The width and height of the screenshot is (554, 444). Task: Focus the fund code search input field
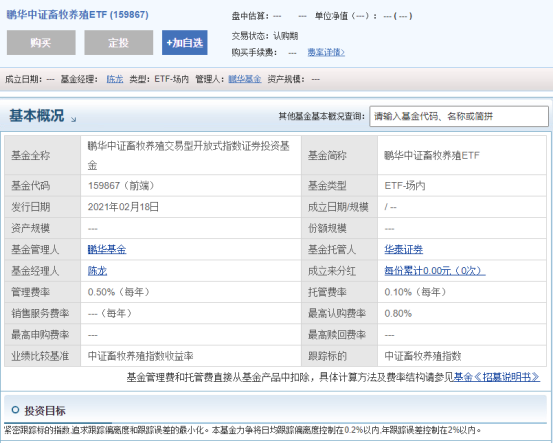coord(459,116)
